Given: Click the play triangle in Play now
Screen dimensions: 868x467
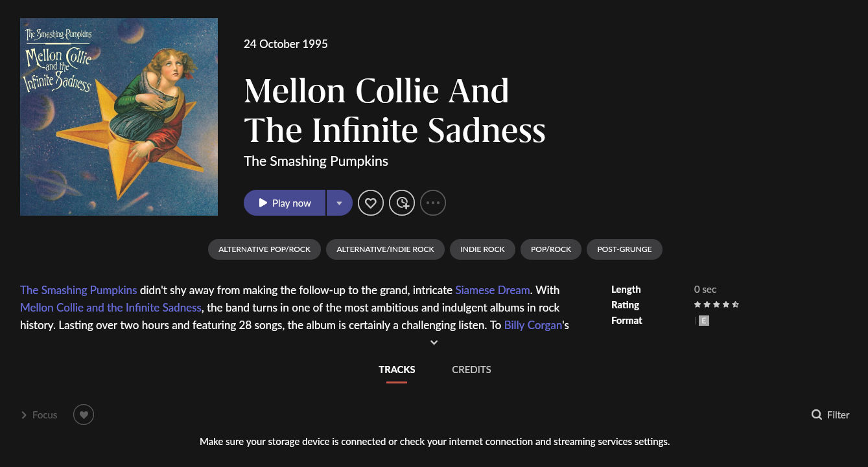Looking at the screenshot, I should pos(263,203).
